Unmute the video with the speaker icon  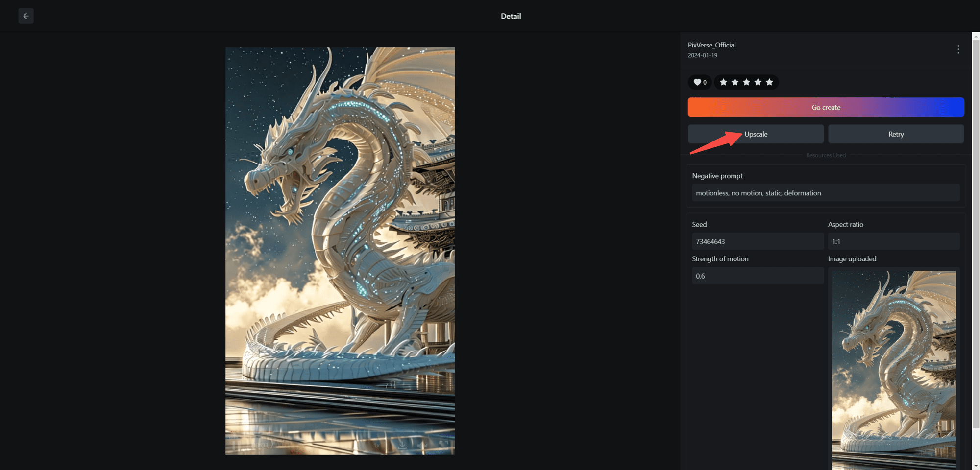point(422,446)
